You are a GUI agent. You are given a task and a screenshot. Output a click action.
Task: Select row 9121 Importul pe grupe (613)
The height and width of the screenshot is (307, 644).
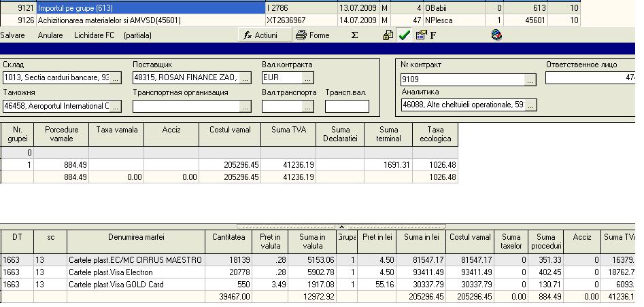point(290,7)
